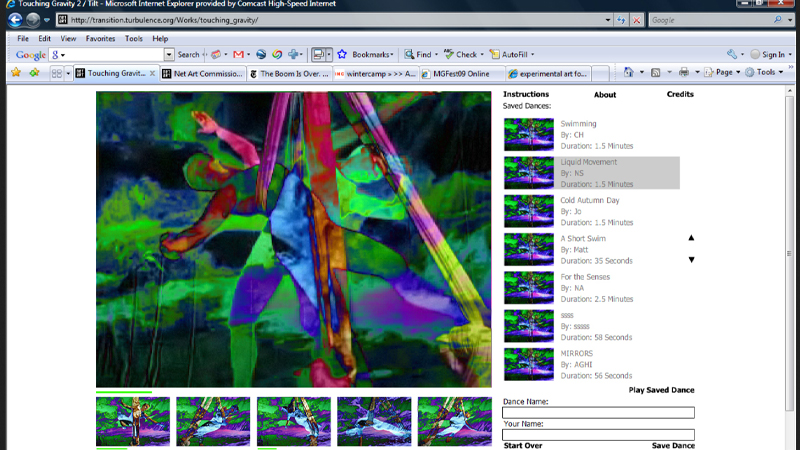The width and height of the screenshot is (800, 450).
Task: Click the Start Over link
Action: tap(523, 445)
